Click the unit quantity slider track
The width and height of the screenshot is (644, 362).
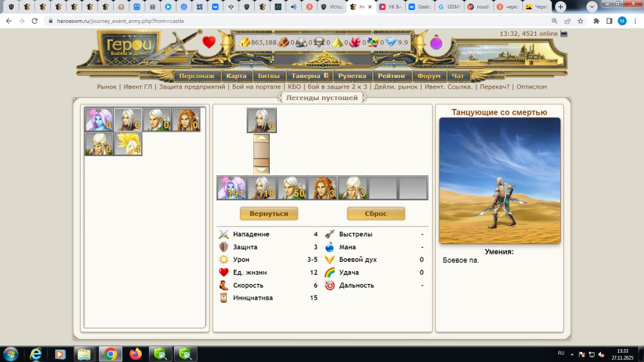click(262, 154)
